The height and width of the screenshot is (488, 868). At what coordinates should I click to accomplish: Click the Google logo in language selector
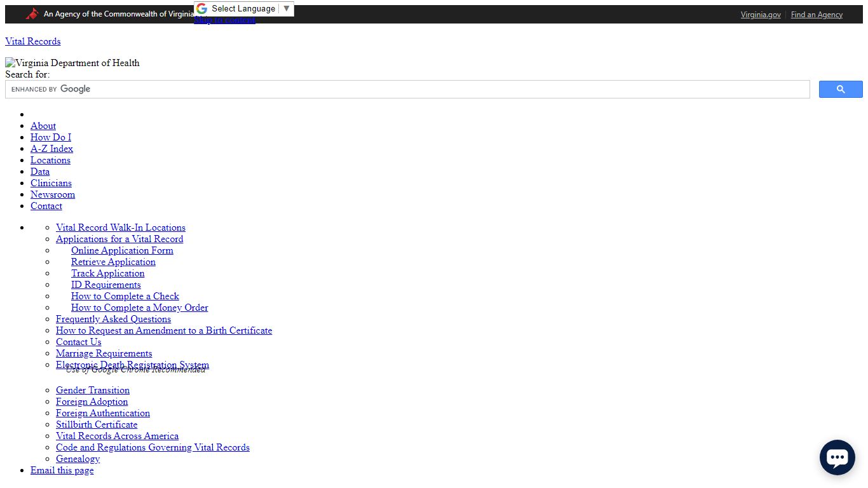202,9
